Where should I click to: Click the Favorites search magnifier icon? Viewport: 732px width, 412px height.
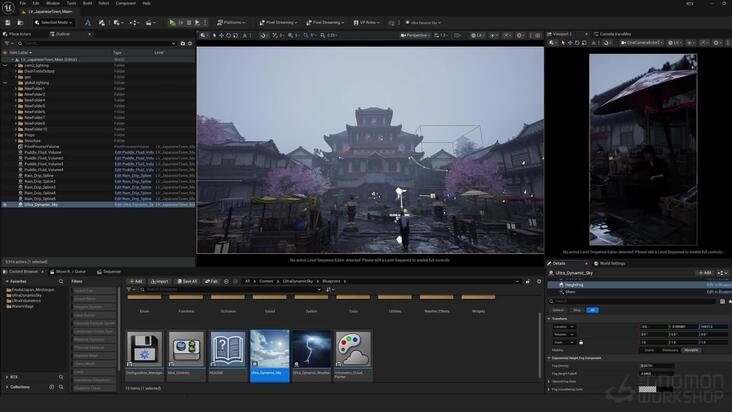pos(61,282)
